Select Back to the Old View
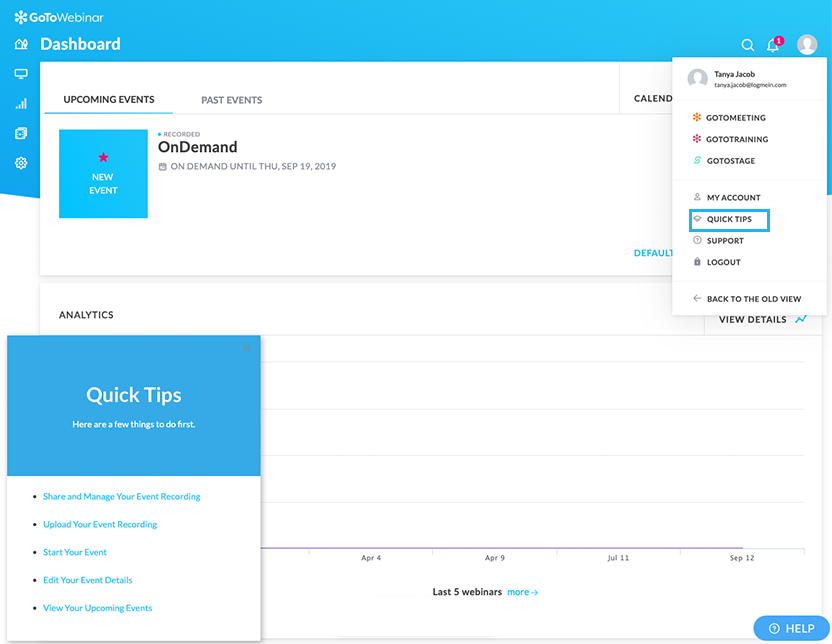 (x=753, y=299)
